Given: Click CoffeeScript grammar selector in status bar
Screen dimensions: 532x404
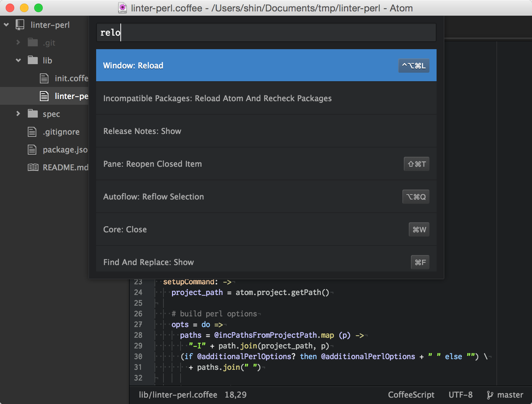Looking at the screenshot, I should pyautogui.click(x=411, y=395).
